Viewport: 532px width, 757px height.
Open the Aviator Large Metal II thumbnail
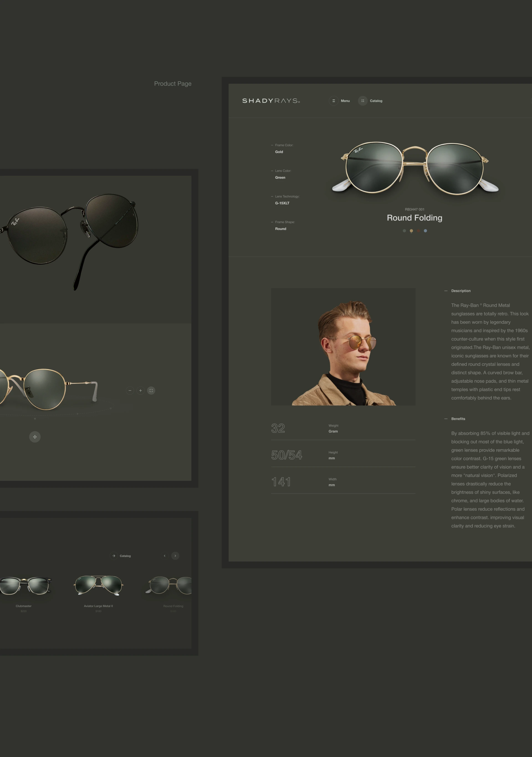pos(98,585)
